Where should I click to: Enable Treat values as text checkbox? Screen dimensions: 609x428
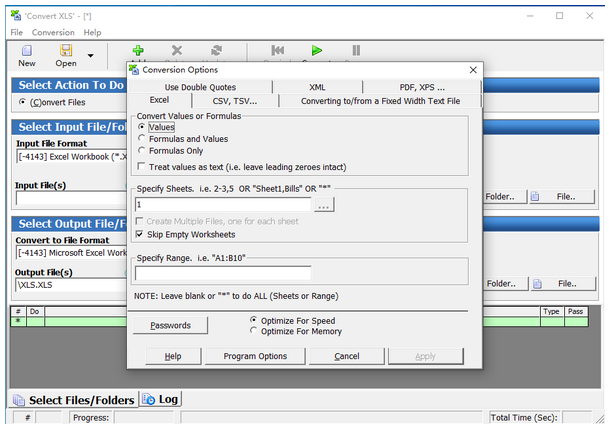coord(142,167)
